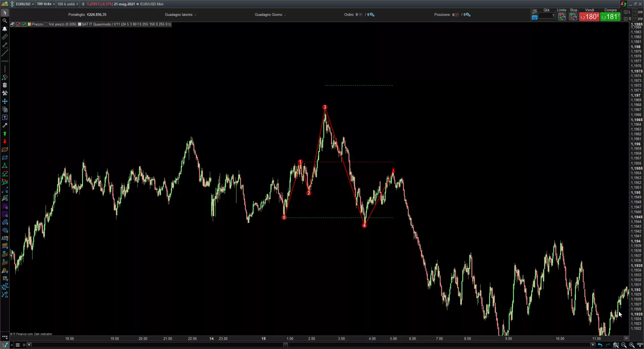Toggle the Vol prezzi indicator checkbox

coord(46,24)
